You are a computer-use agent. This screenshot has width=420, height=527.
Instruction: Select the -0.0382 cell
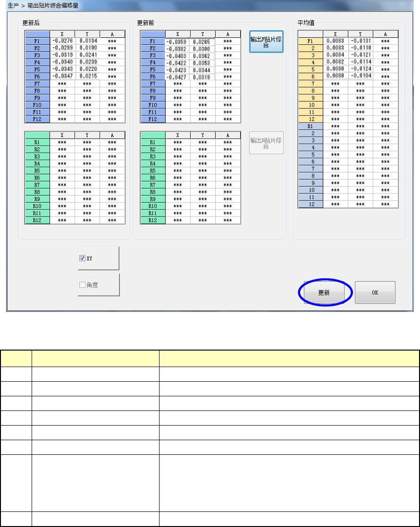[x=177, y=49]
